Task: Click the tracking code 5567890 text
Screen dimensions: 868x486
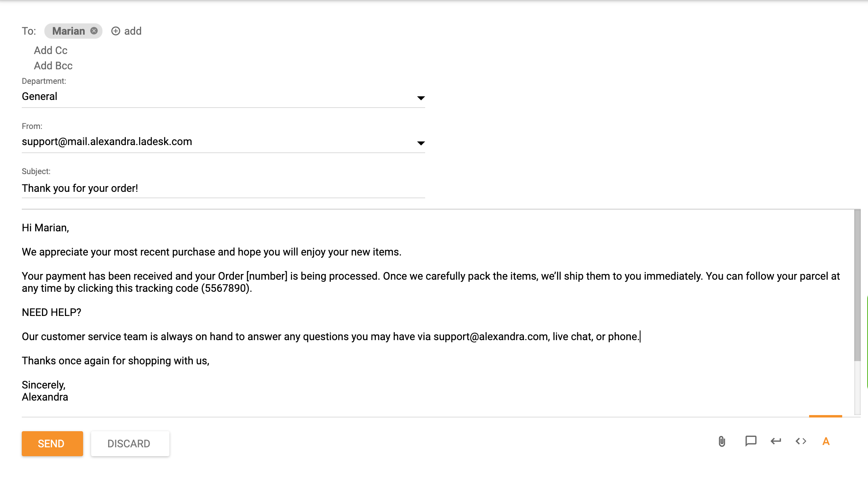Action: coord(226,288)
